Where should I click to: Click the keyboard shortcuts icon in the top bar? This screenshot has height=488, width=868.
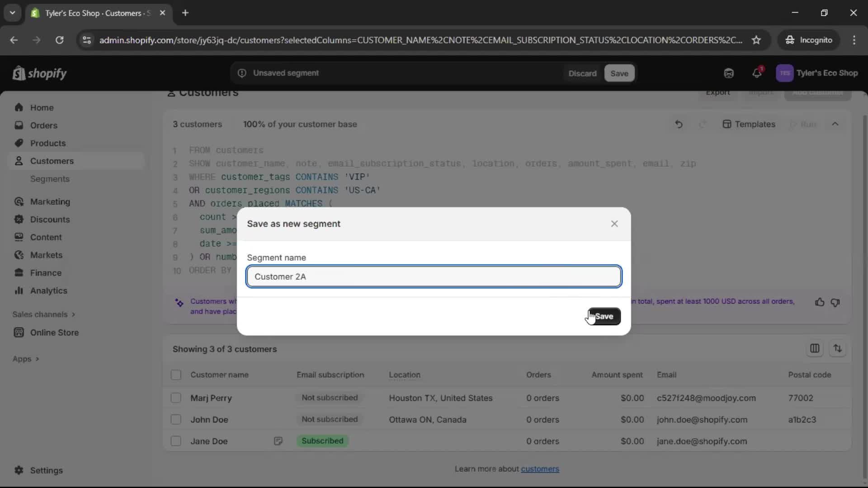pos(729,73)
